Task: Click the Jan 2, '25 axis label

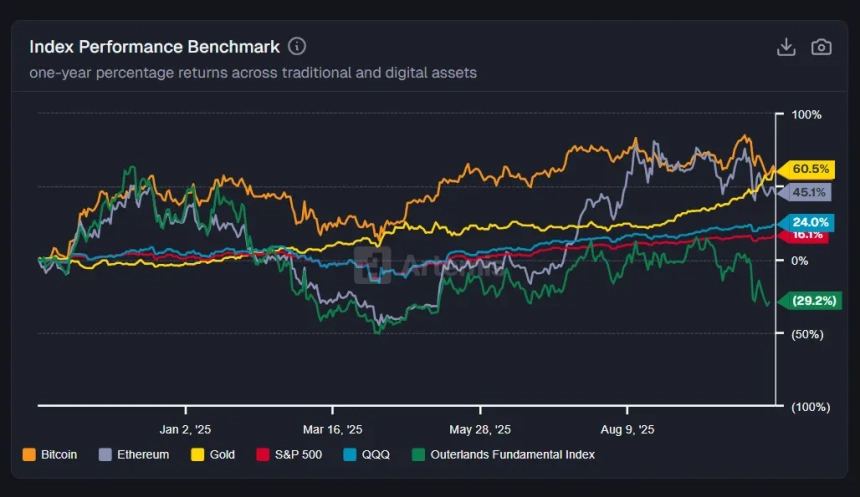Action: (186, 428)
